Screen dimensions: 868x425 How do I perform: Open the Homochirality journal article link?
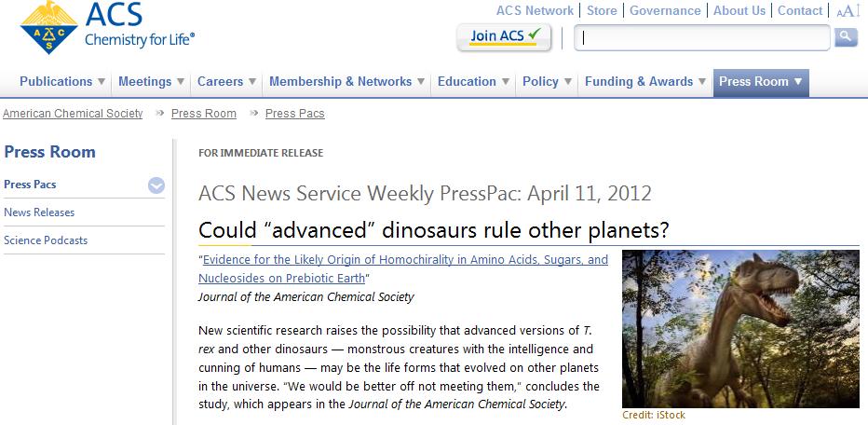(404, 268)
